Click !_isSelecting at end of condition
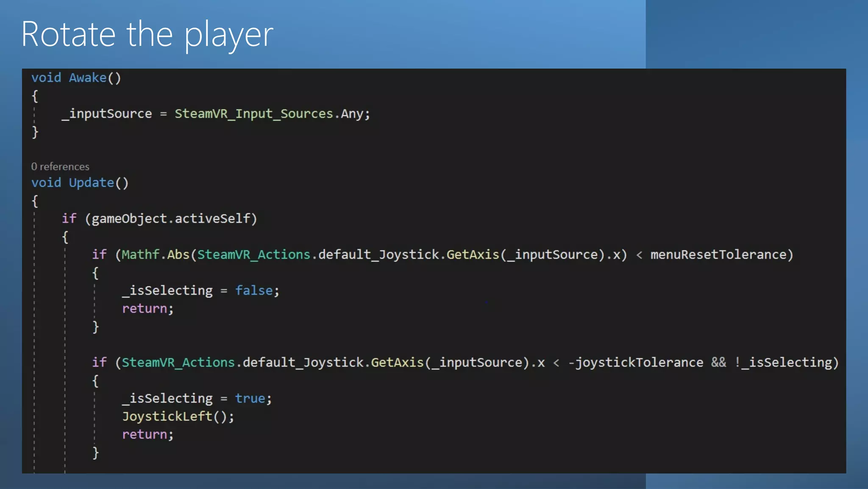Viewport: 868px width, 489px height. point(784,363)
